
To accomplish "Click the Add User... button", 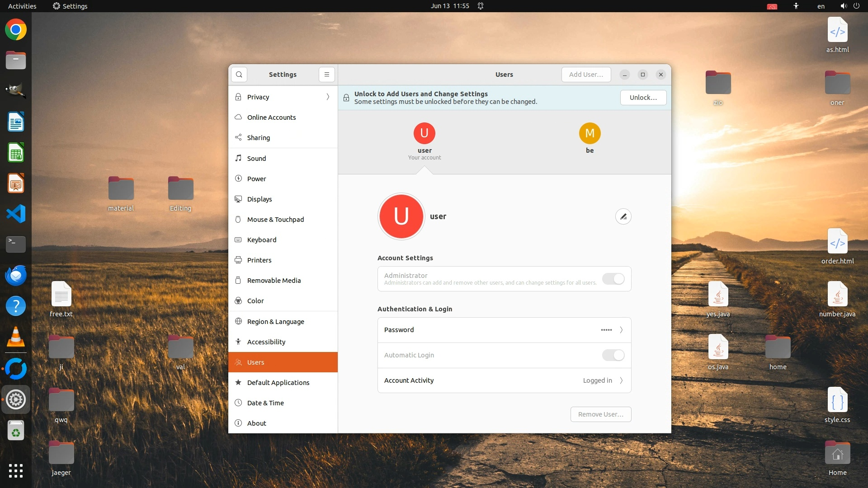I will (x=586, y=75).
